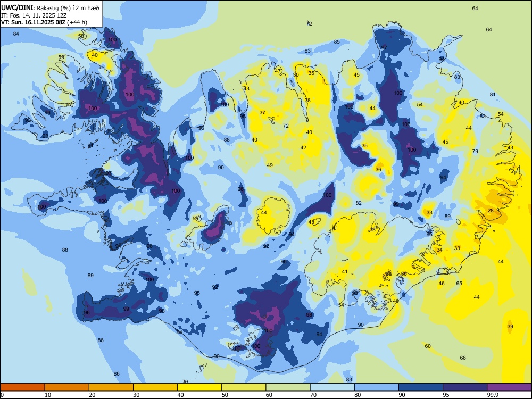The image size is (532, 399).
Task: Click the legend scale label '20'
Action: [92, 395]
